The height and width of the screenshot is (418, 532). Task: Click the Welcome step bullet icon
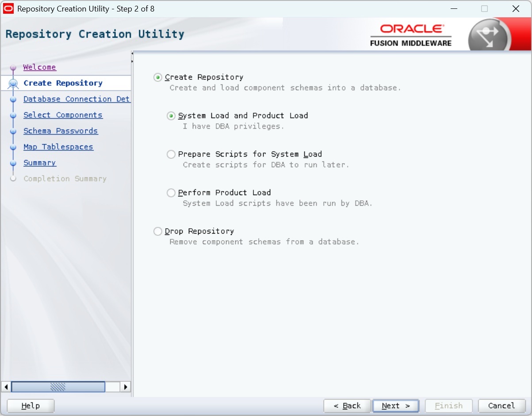click(x=13, y=68)
